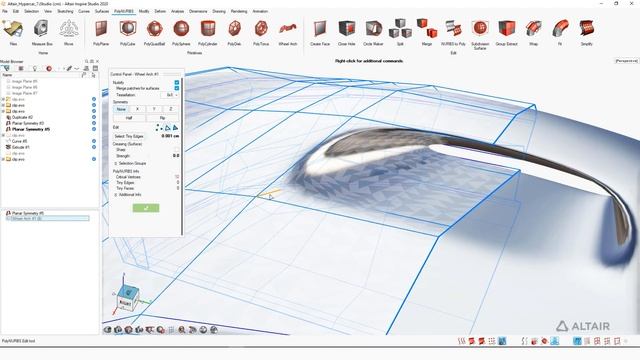Image resolution: width=640 pixels, height=360 pixels.
Task: Run NURBS to Poly conversion
Action: click(453, 33)
